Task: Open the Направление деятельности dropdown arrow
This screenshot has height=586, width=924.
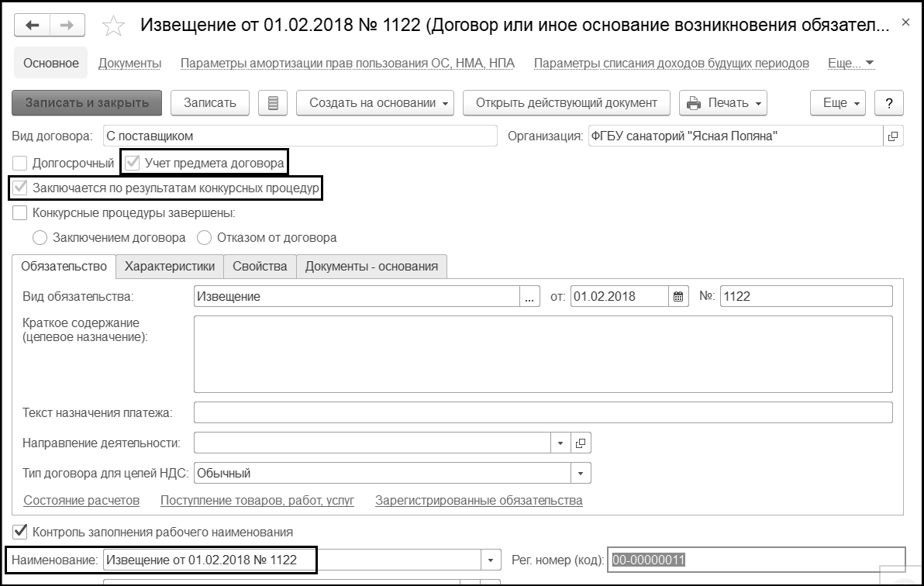Action: click(560, 443)
